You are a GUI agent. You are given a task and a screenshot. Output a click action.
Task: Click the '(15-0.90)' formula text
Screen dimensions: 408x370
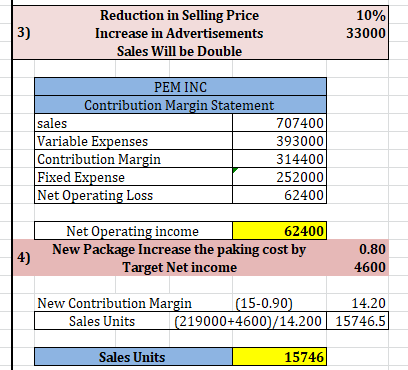(x=264, y=303)
